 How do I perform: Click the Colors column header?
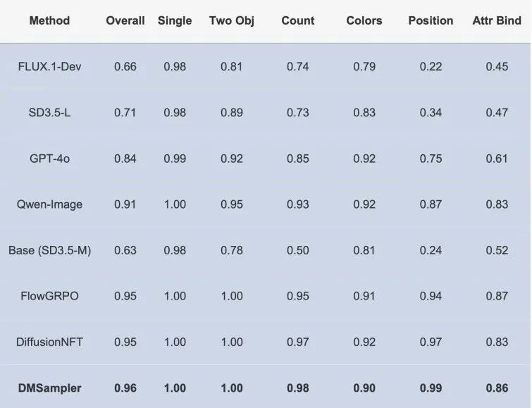click(364, 20)
